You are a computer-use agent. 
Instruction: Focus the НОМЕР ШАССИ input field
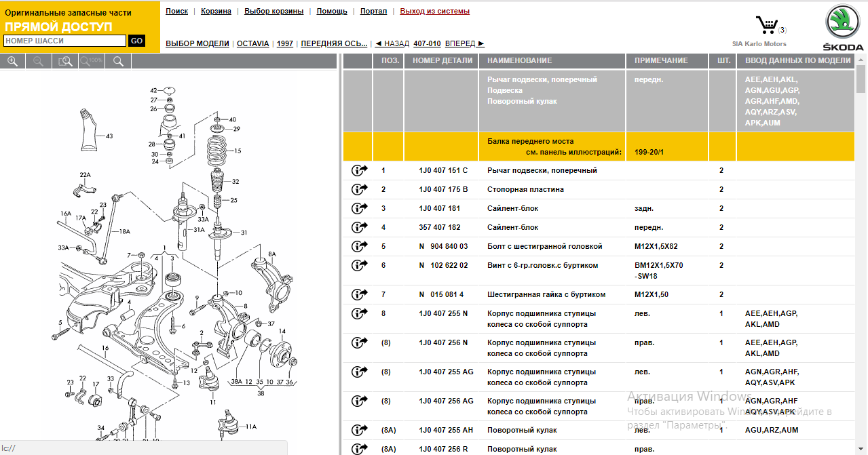point(64,41)
